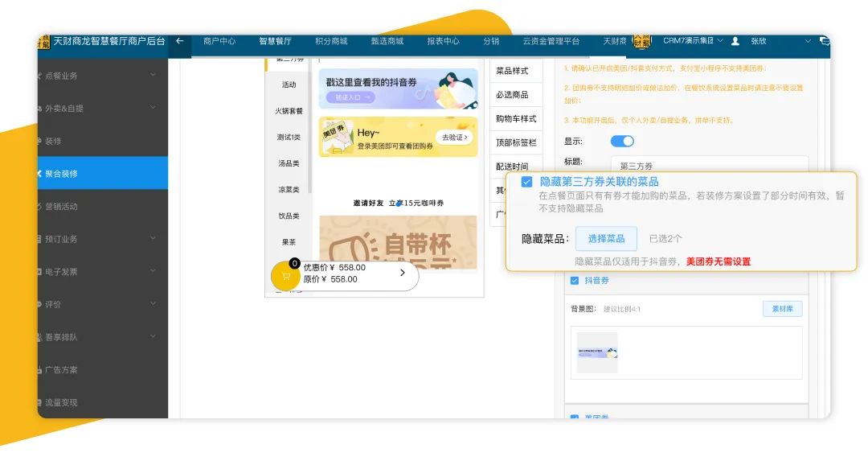Click the 聚合装修 icon in the sidebar
868x465 pixels.
tap(39, 174)
